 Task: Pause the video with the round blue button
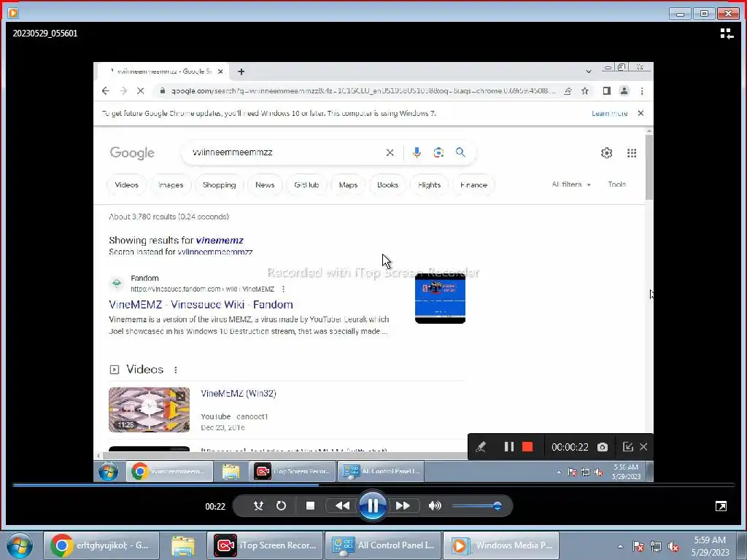373,506
